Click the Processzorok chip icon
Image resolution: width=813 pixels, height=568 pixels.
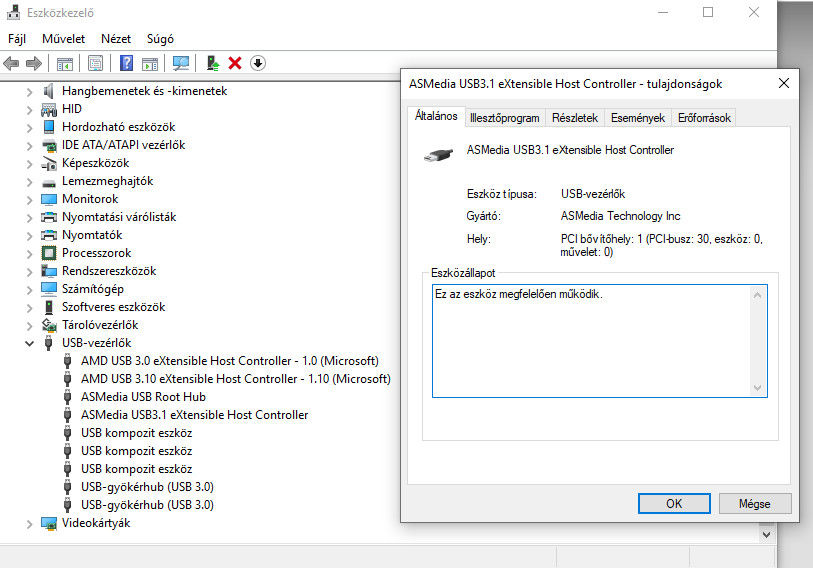49,253
